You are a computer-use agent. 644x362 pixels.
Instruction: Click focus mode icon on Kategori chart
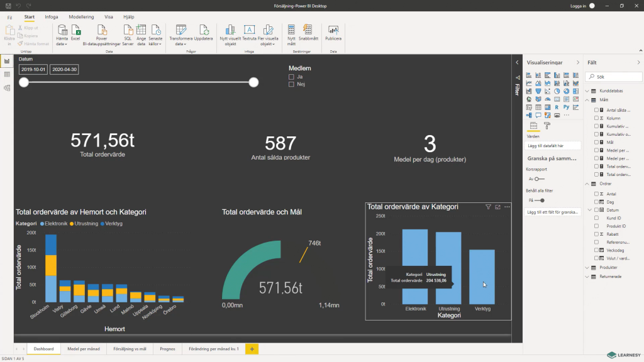coord(498,207)
